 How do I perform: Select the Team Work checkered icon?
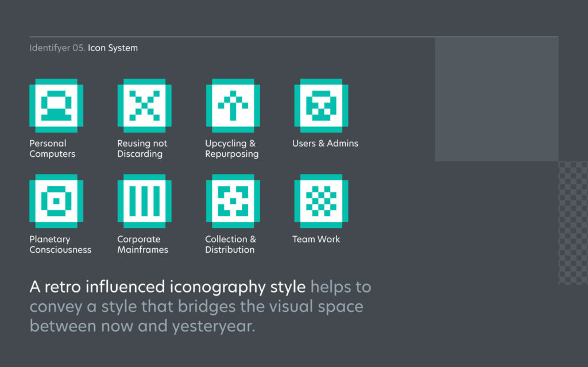point(322,201)
